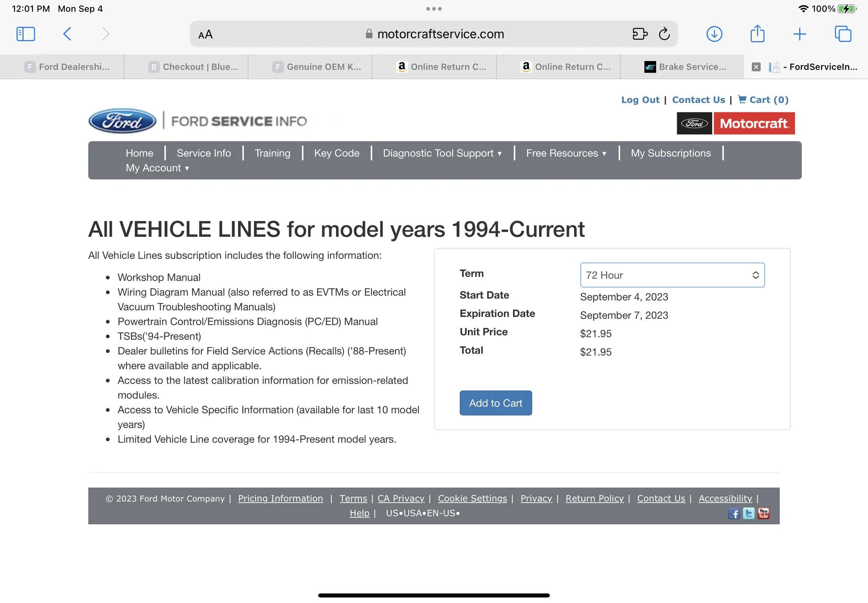Close the FordServiceInfo tab
Image resolution: width=868 pixels, height=603 pixels.
coord(756,67)
